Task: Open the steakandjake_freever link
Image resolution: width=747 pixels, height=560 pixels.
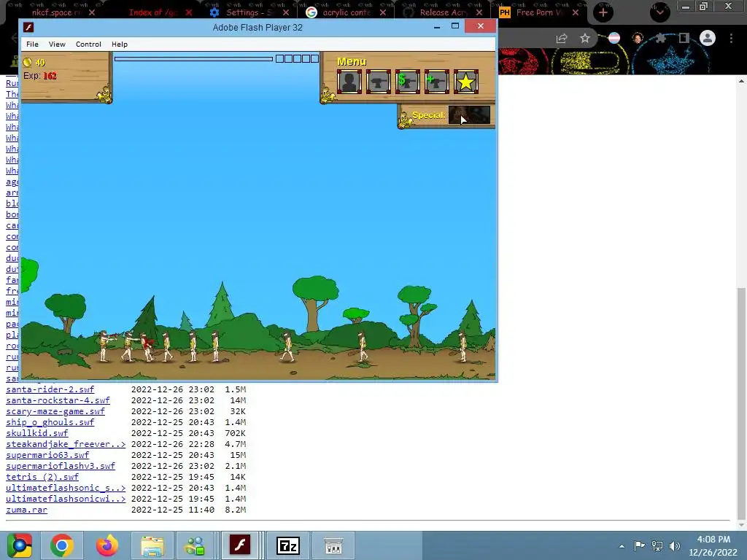Action: [x=66, y=444]
